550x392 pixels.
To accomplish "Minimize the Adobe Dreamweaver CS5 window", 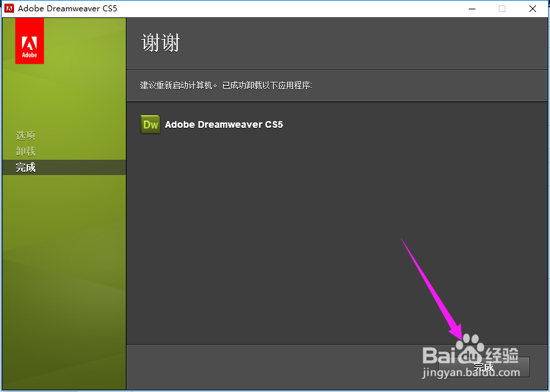I will tap(472, 9).
